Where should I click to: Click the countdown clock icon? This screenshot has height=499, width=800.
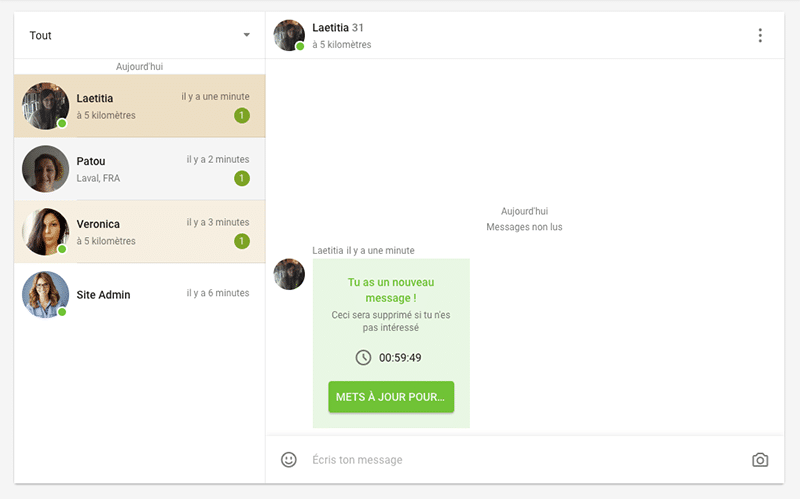pyautogui.click(x=363, y=358)
